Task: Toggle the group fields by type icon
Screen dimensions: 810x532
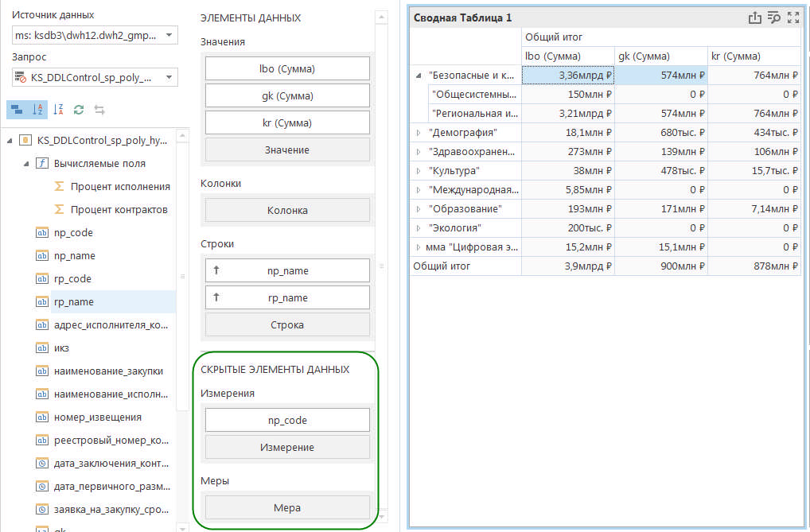Action: pyautogui.click(x=18, y=110)
